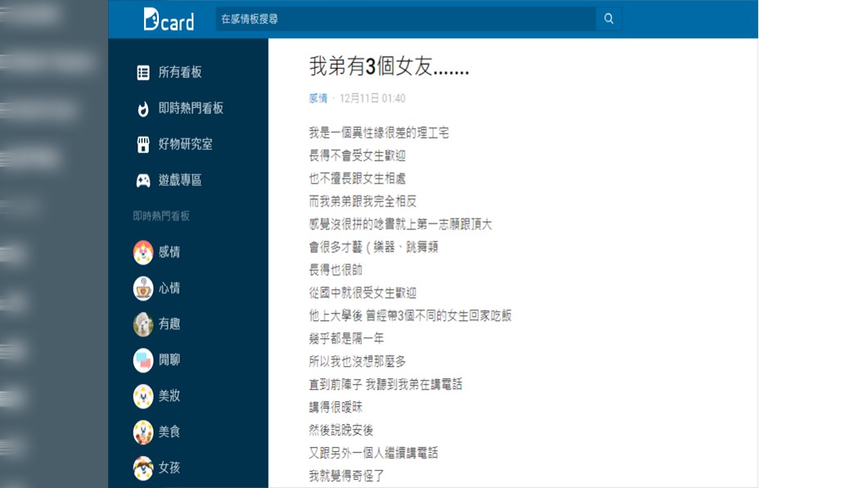The width and height of the screenshot is (868, 488).
Task: Go to the 感情 board in sidebar
Action: [170, 252]
